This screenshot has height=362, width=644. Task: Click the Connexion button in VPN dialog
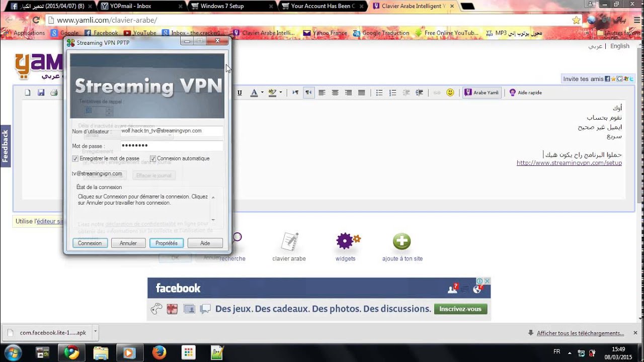coord(90,243)
